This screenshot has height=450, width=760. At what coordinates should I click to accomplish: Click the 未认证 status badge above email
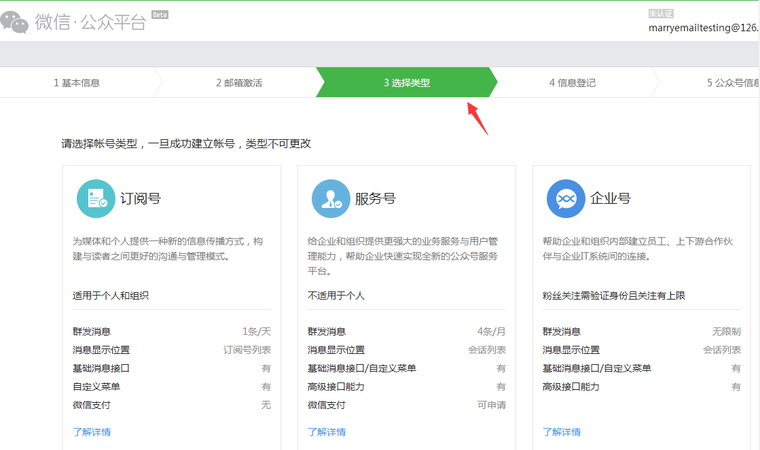(x=661, y=14)
